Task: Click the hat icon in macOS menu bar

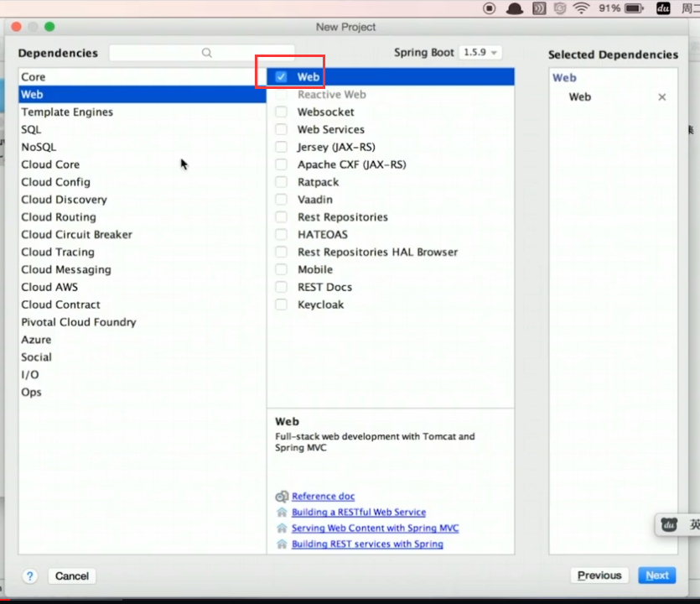Action: point(514,8)
